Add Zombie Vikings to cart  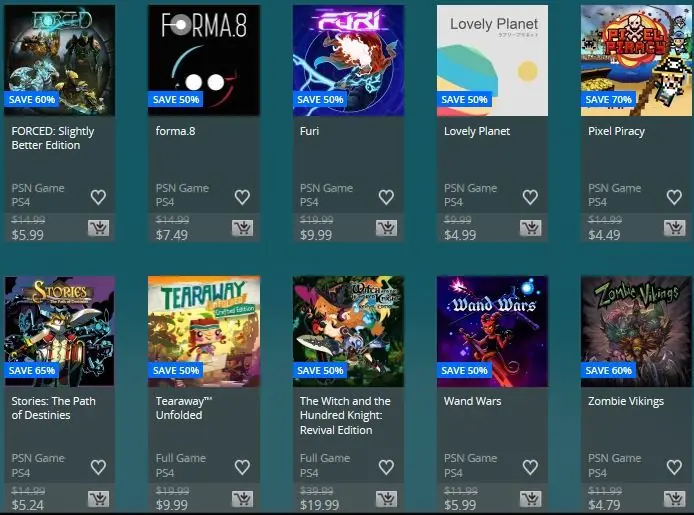tap(675, 499)
